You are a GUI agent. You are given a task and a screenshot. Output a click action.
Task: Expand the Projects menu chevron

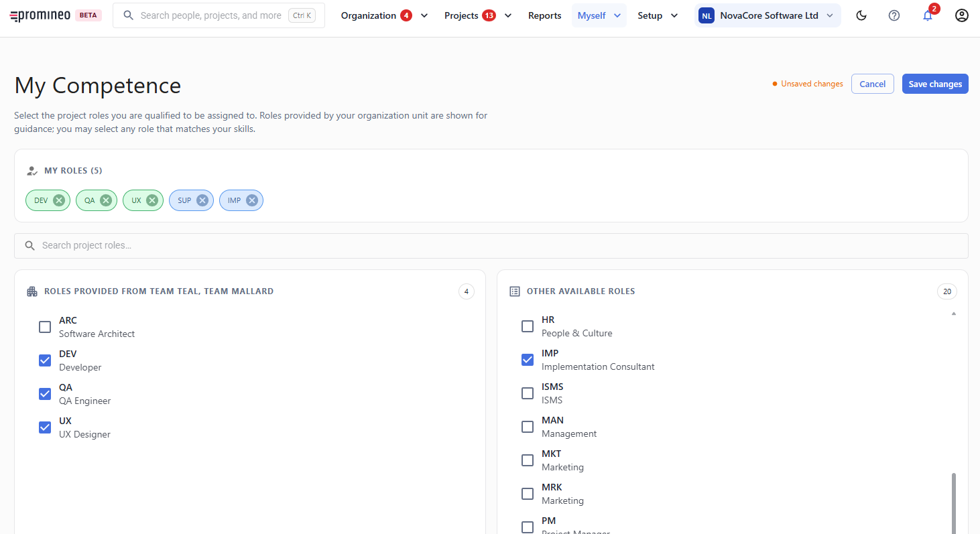[x=508, y=15]
